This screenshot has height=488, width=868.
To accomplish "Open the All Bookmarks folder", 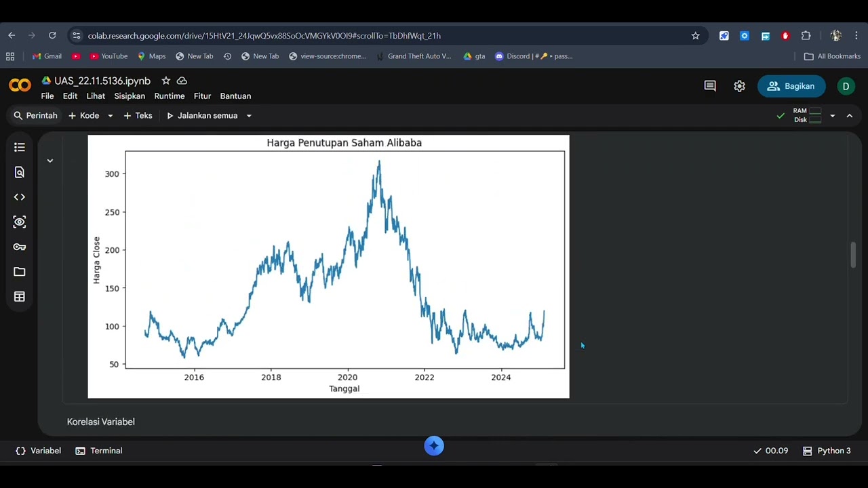I will (832, 56).
